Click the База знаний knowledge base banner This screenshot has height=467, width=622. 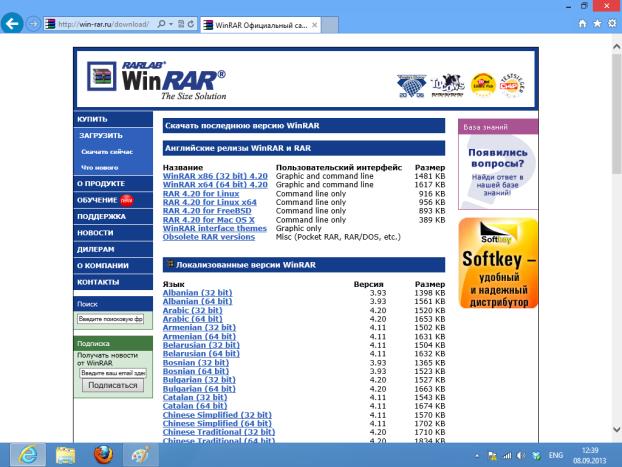pos(498,164)
